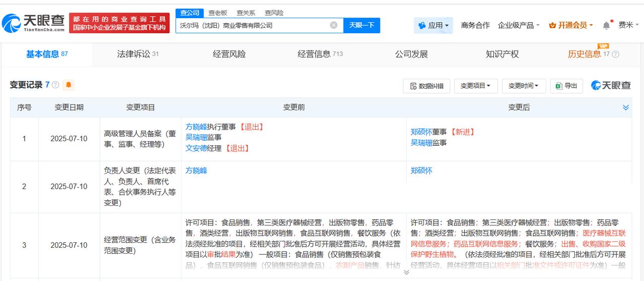The width and height of the screenshot is (644, 281).
Task: Switch to 法律诉讼 tab
Action: tap(138, 54)
